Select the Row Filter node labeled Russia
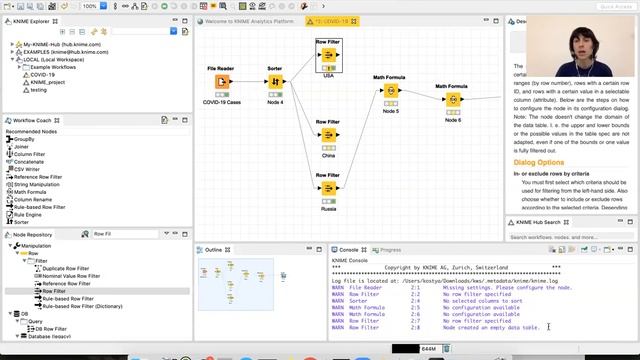 (329, 188)
